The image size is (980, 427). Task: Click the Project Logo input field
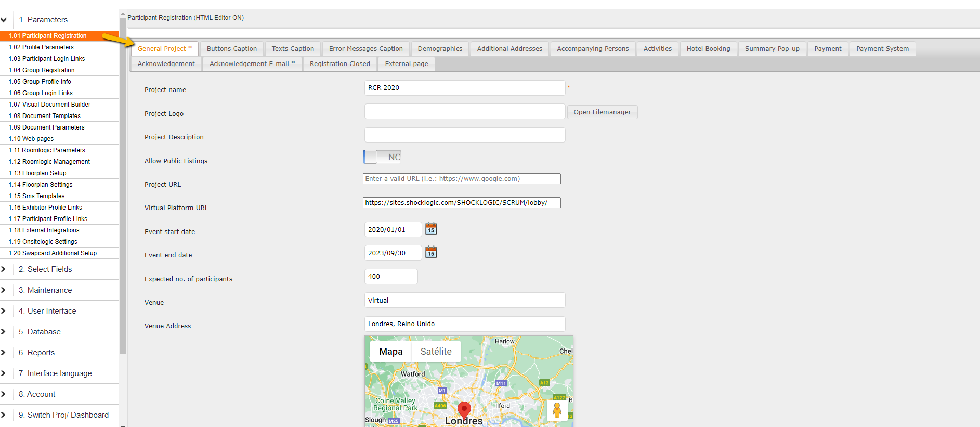point(465,111)
